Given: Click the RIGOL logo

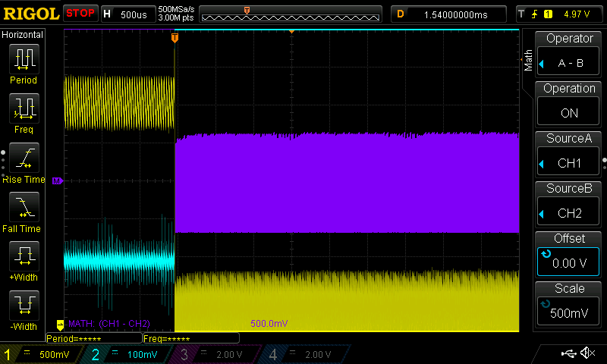Looking at the screenshot, I should click(x=31, y=14).
